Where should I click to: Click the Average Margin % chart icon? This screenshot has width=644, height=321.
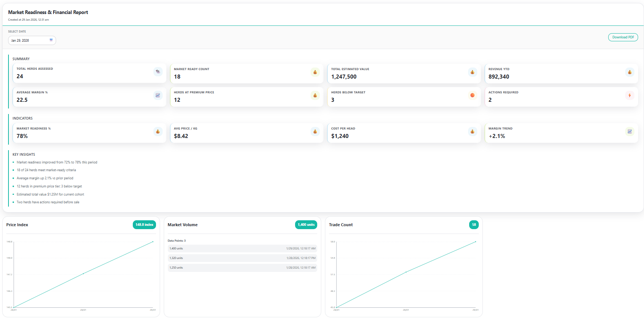[x=158, y=95]
